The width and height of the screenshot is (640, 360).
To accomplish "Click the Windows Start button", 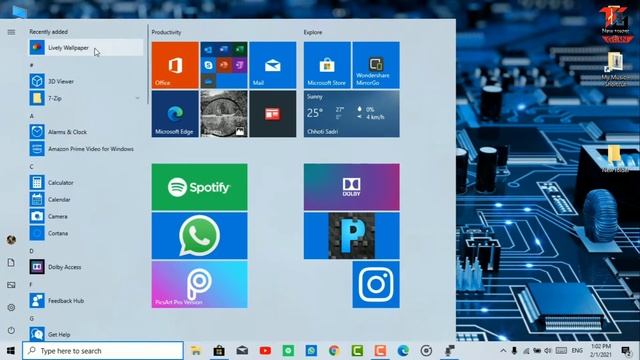I will tap(11, 351).
